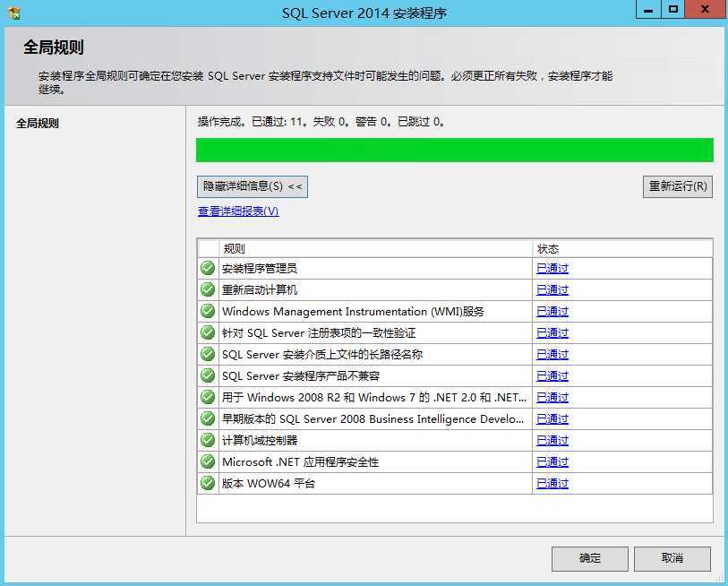Open 已通过 link for 版本 WOW64 平台
728x586 pixels.
(552, 484)
